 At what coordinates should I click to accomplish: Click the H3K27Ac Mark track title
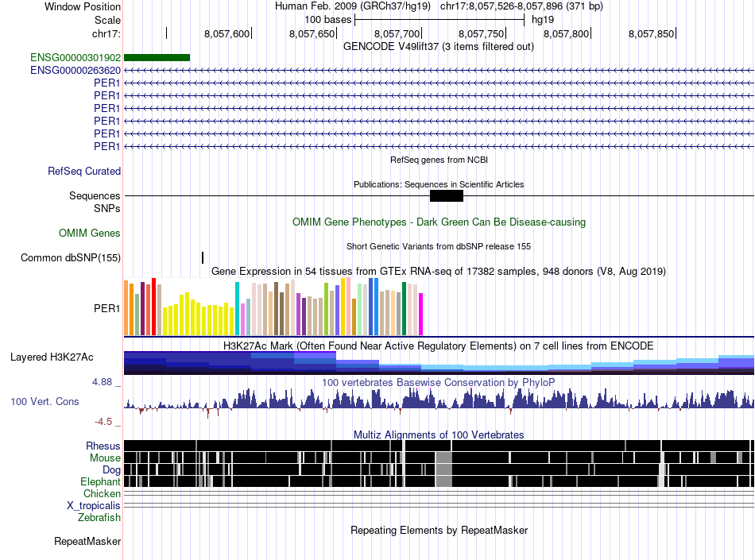click(x=439, y=346)
